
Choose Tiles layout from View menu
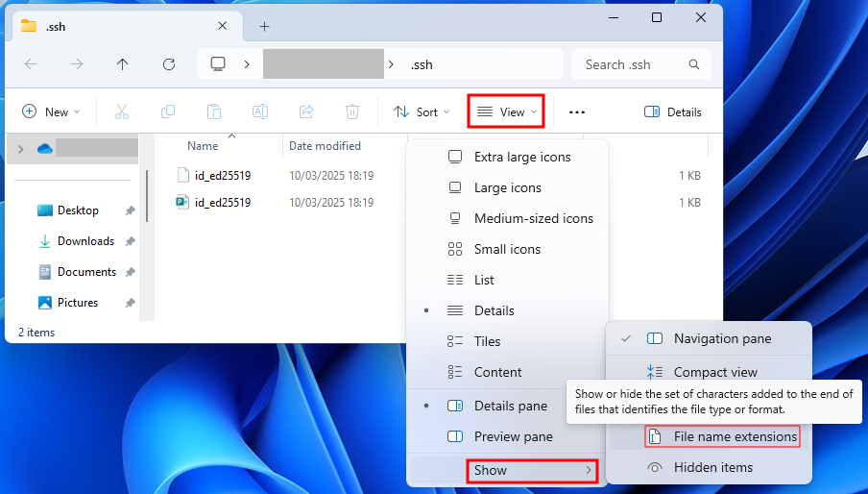487,341
